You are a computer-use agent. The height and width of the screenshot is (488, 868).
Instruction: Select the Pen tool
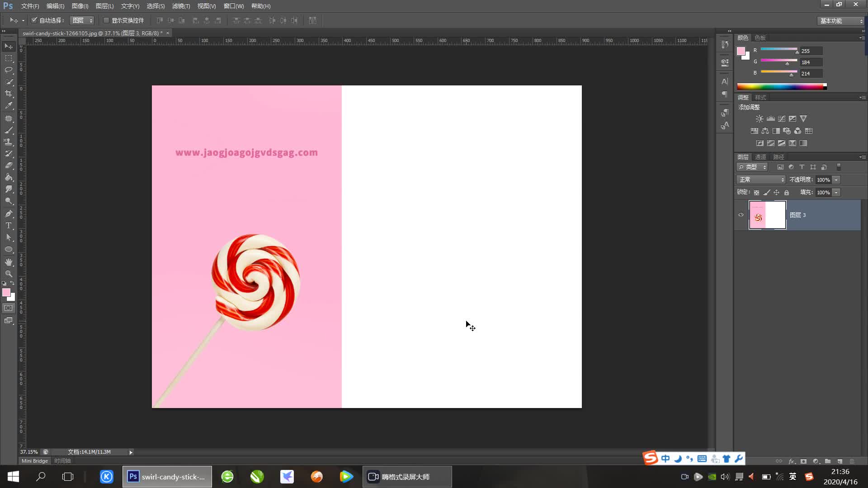[9, 214]
